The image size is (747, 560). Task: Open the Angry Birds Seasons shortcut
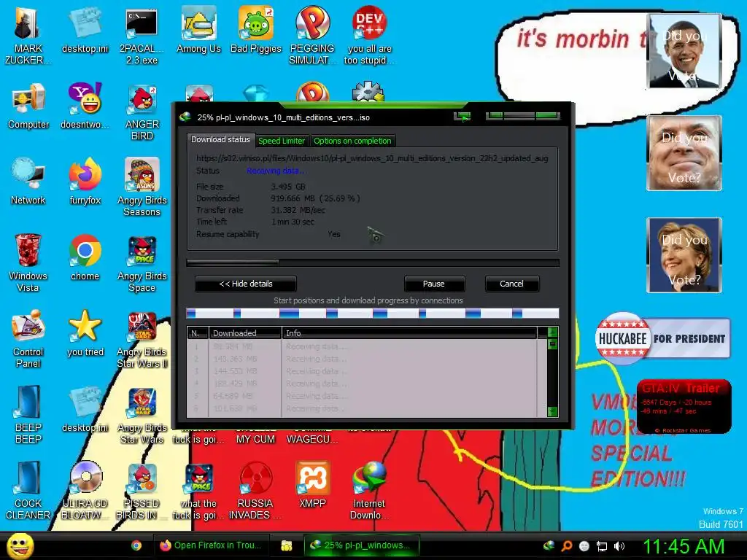142,187
